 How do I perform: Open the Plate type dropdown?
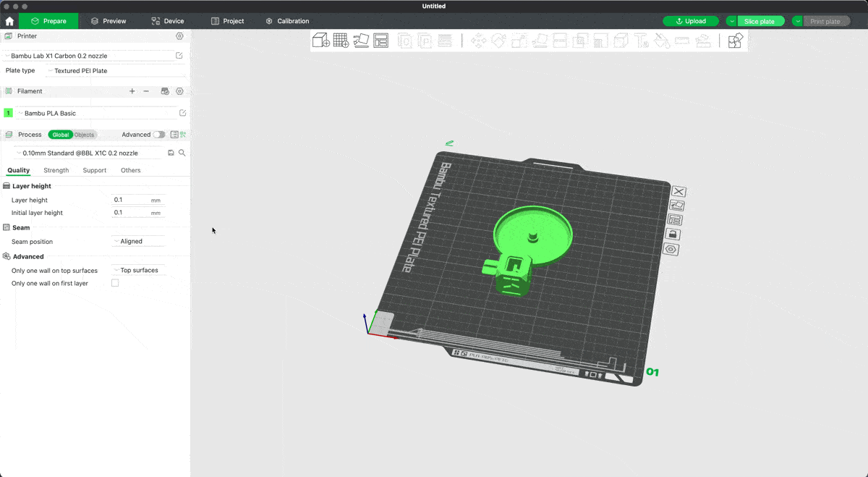coord(116,71)
